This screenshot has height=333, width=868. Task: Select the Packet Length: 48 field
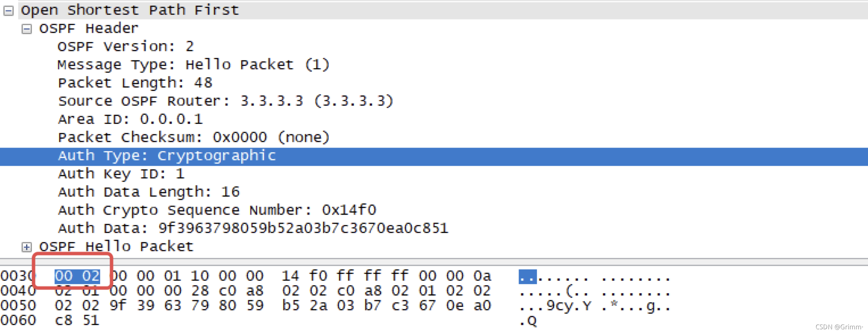(x=135, y=83)
